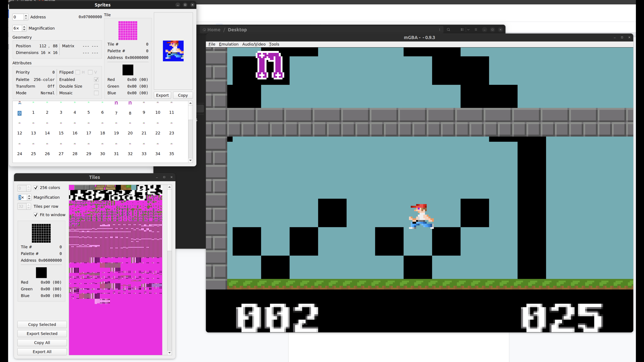Click Export Selected in Tiles window
Viewport: 644px width, 362px height.
click(x=42, y=334)
